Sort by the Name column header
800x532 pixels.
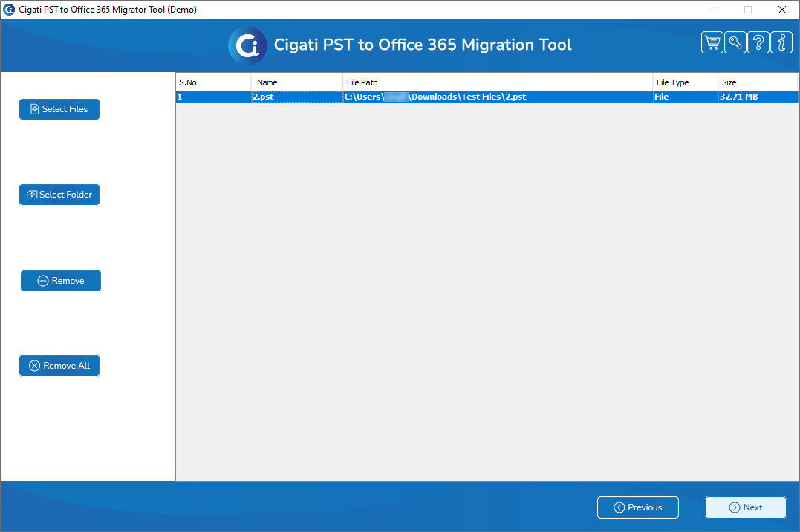coord(297,82)
